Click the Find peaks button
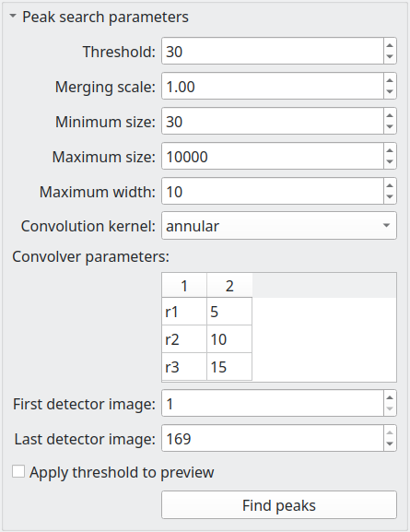The image size is (410, 532). pos(279,505)
